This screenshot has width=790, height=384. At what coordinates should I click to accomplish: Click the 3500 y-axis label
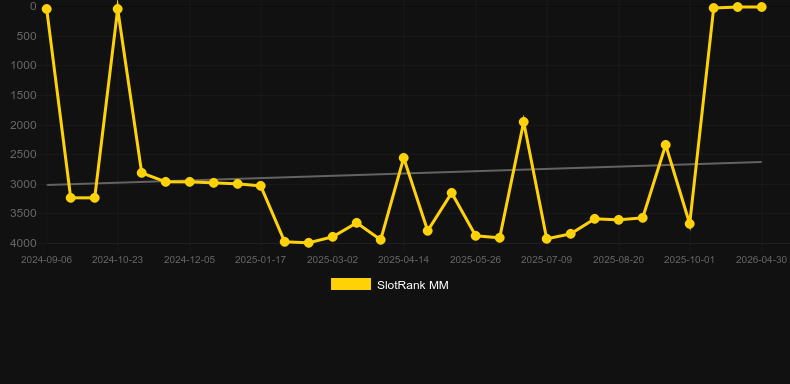23,214
